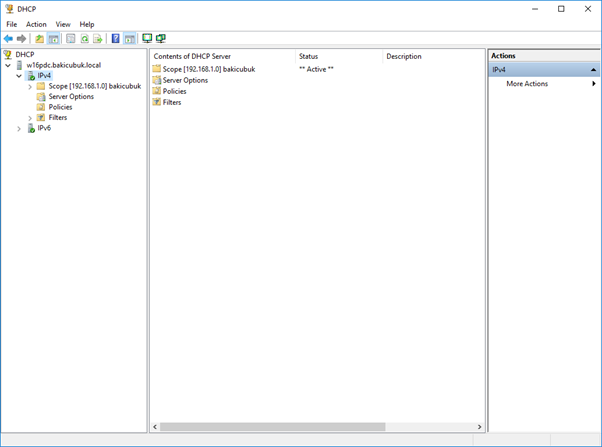Screen dimensions: 602x447
Task: Open Properties via the toolbar icon
Action: point(71,38)
